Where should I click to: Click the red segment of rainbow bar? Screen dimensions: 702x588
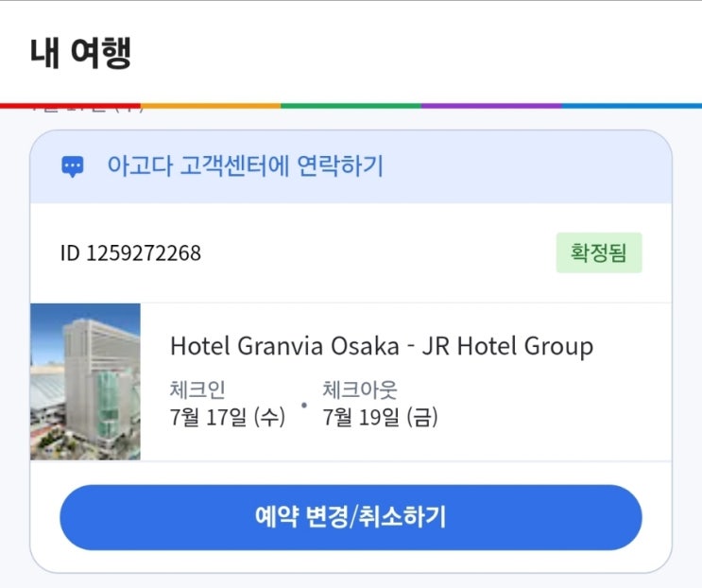coord(70,106)
